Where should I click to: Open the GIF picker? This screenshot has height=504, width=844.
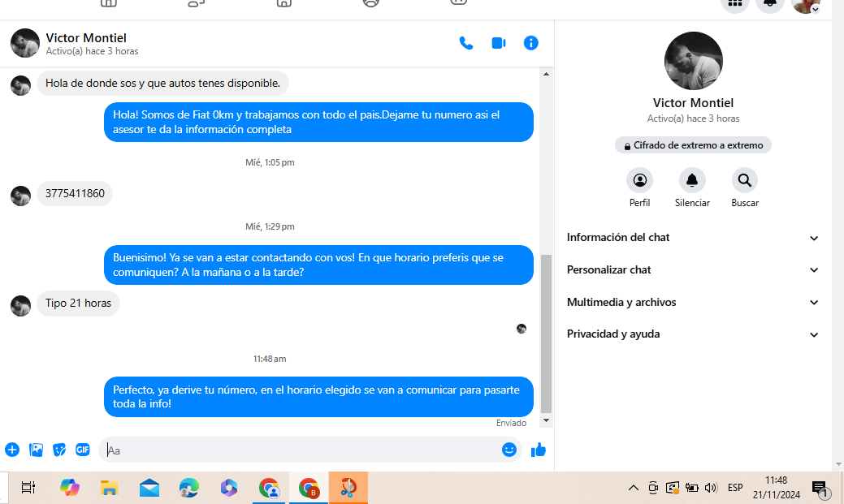tap(83, 450)
